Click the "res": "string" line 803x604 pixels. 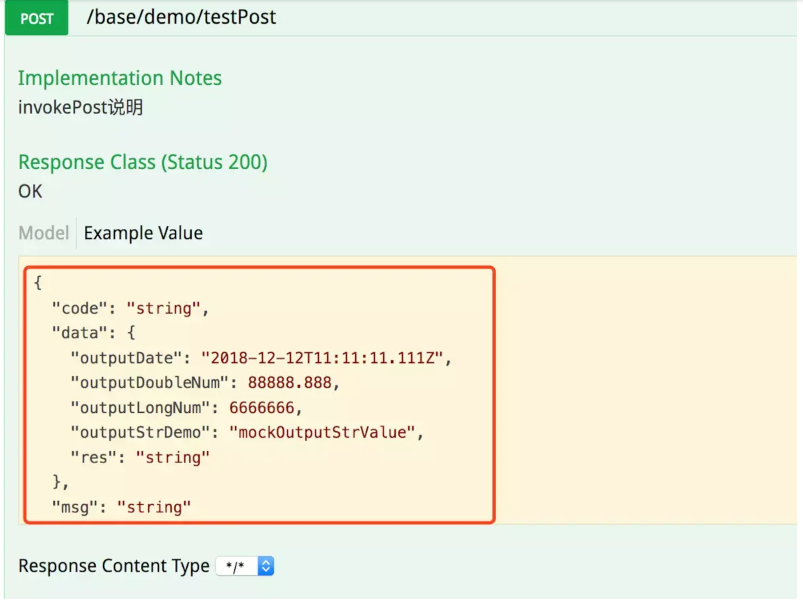140,457
